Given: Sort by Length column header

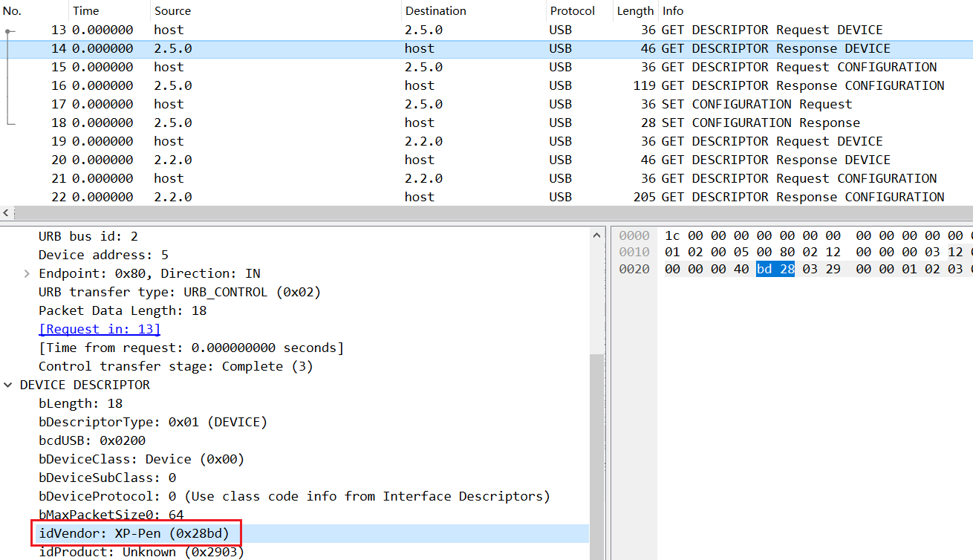Looking at the screenshot, I should [635, 10].
